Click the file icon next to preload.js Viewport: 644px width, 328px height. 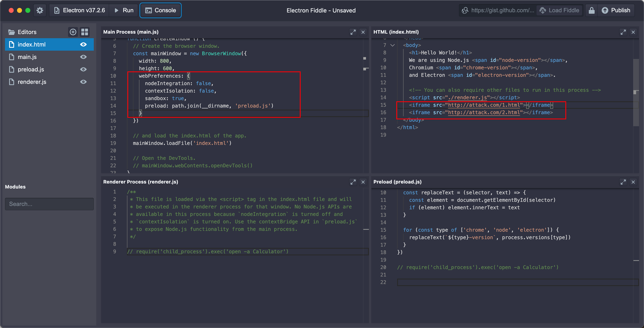tap(11, 69)
